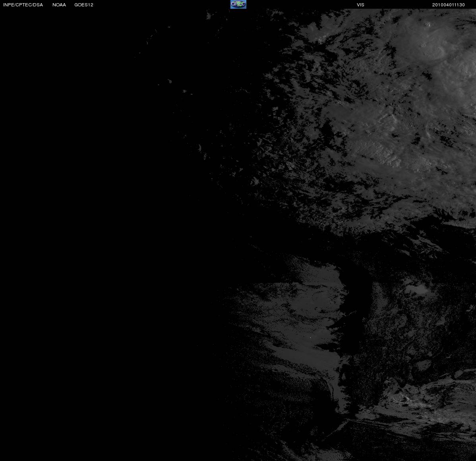Click the CPTEC logo icon

tap(238, 4)
